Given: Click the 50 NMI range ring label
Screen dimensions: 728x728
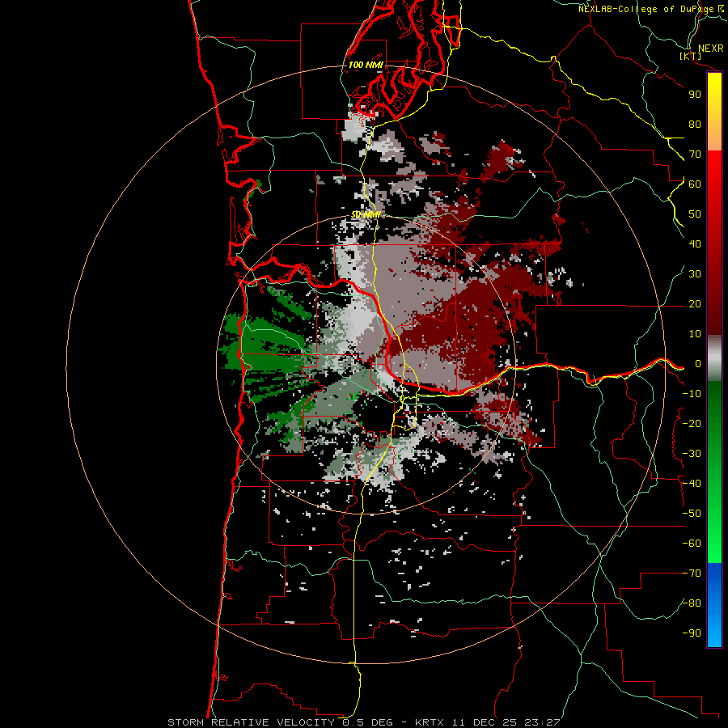Looking at the screenshot, I should 366,214.
